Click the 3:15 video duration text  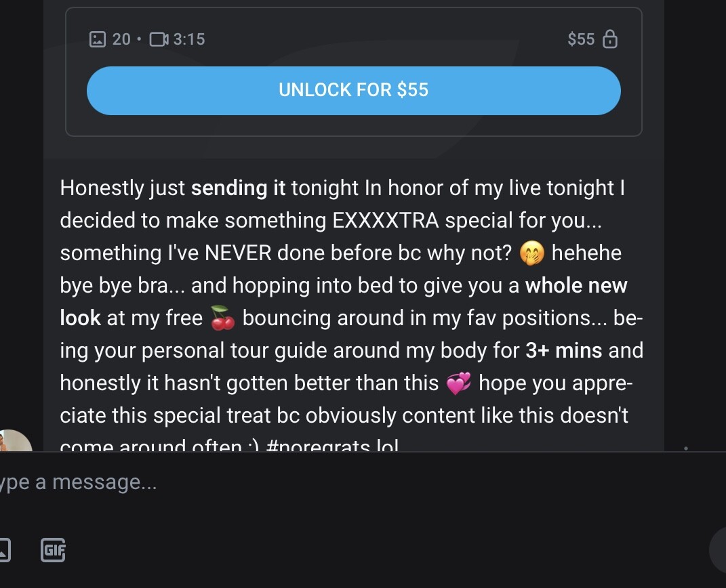[x=189, y=39]
